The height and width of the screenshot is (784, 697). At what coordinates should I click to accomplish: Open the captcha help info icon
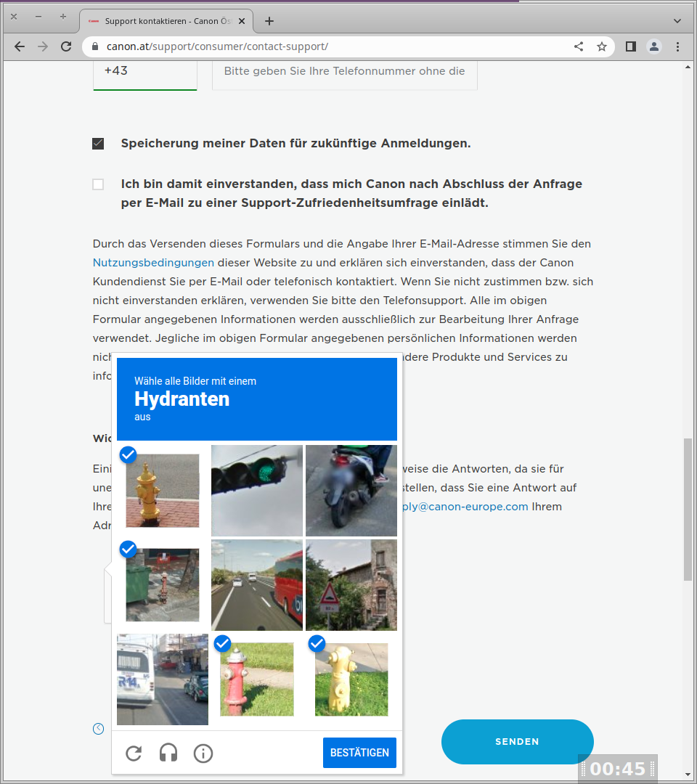[203, 754]
